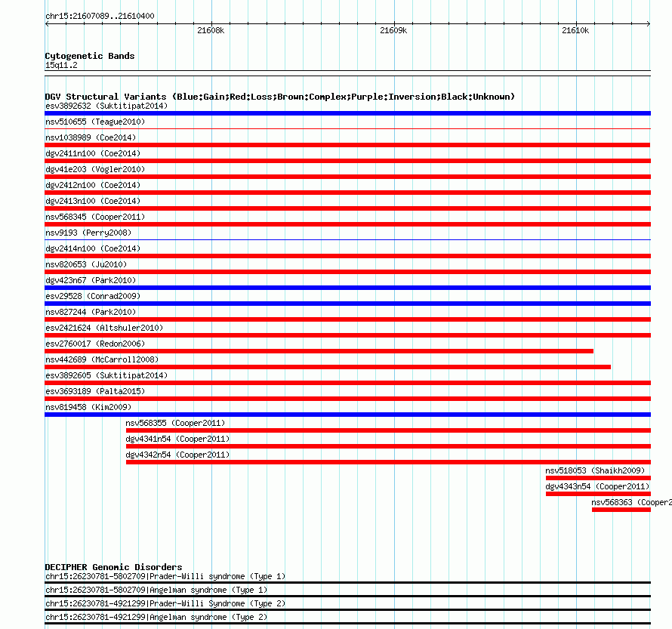The height and width of the screenshot is (629, 672).
Task: Select dgv4341n54 (Cooper2011) label
Action: (177, 439)
